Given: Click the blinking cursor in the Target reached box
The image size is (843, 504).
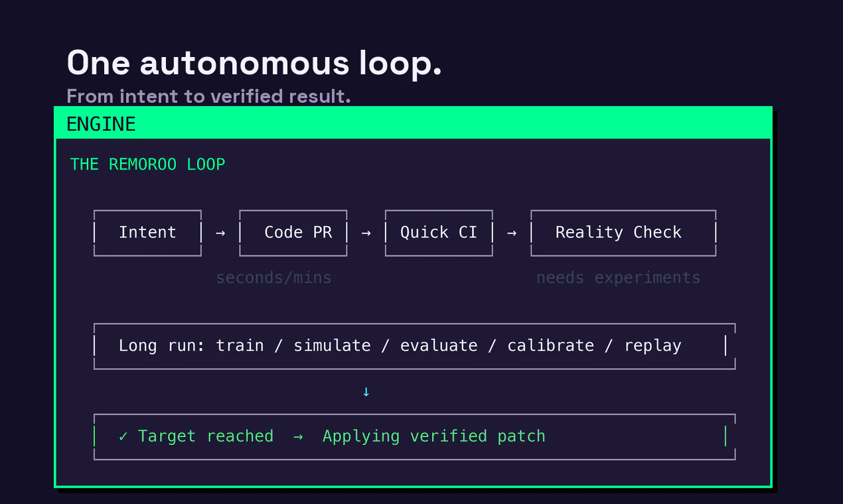Looking at the screenshot, I should click(x=725, y=436).
